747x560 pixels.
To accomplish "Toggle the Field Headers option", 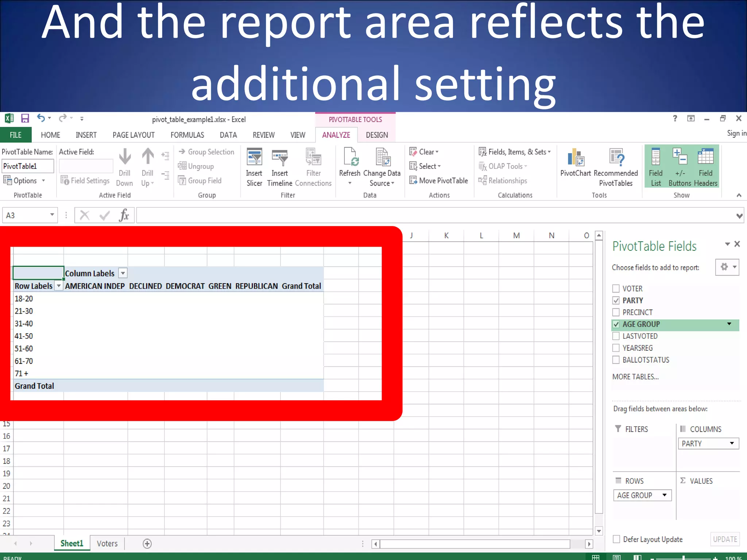I will click(x=705, y=167).
